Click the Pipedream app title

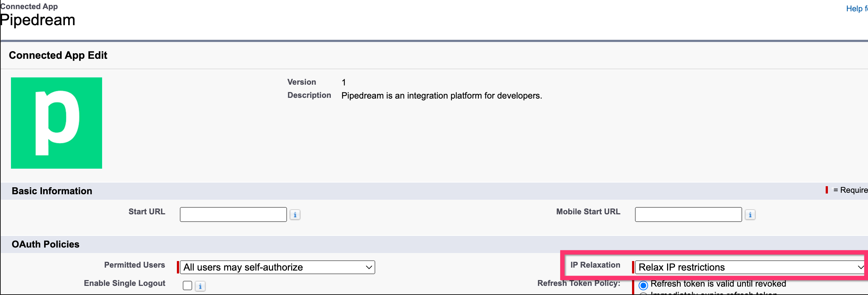point(38,20)
